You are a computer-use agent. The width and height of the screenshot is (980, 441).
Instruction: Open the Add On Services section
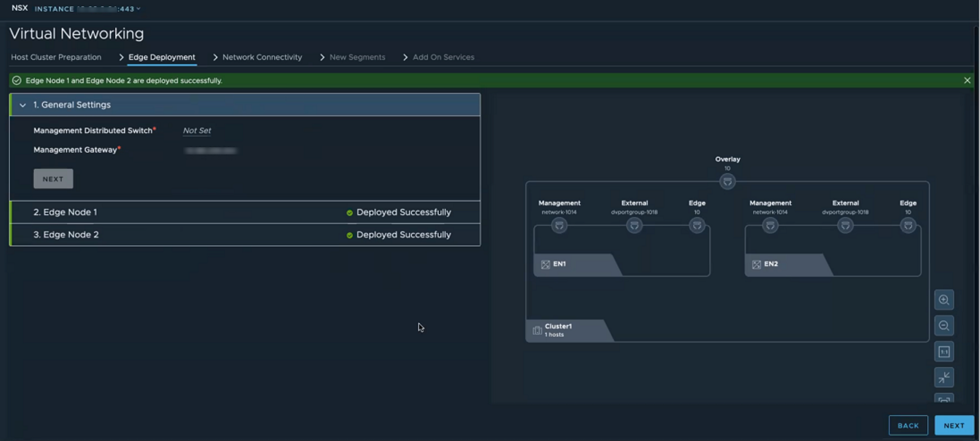click(443, 57)
